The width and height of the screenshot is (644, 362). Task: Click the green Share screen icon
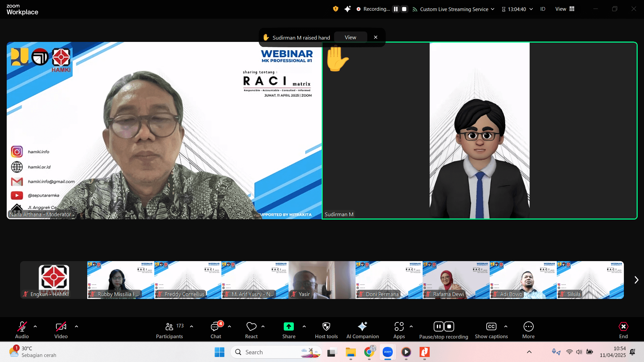click(288, 326)
